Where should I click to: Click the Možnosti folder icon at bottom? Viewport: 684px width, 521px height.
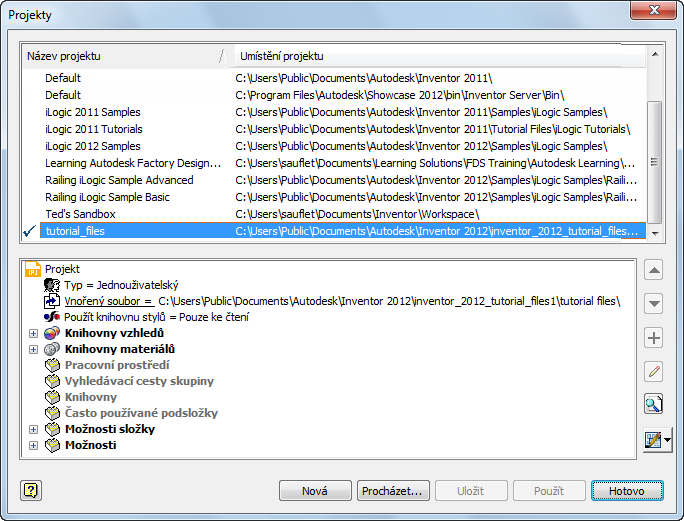52,445
